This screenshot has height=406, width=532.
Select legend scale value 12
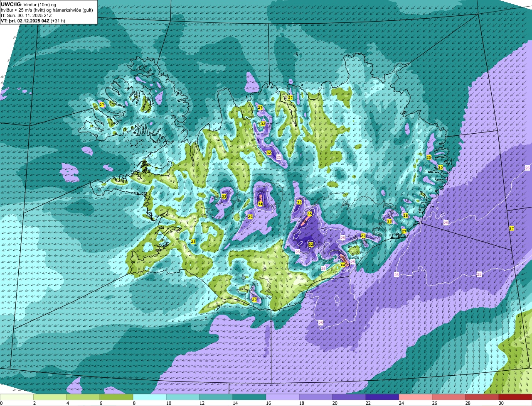click(202, 403)
